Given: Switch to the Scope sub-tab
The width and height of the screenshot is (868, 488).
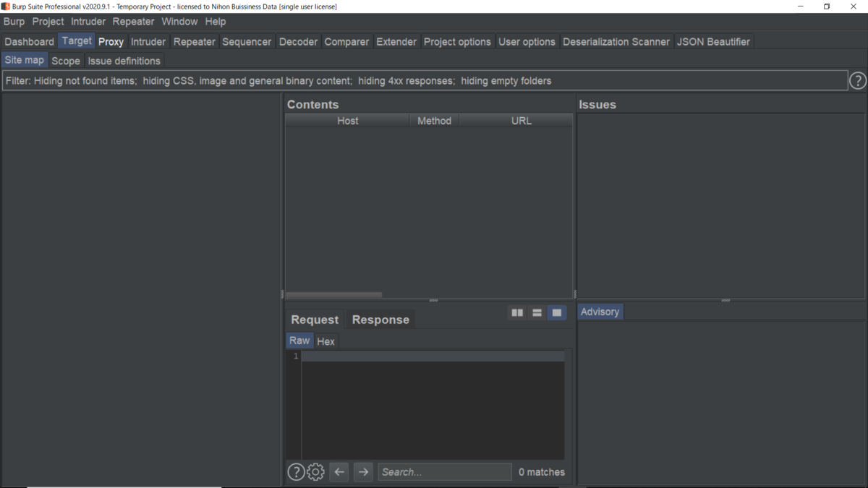Looking at the screenshot, I should coord(66,61).
